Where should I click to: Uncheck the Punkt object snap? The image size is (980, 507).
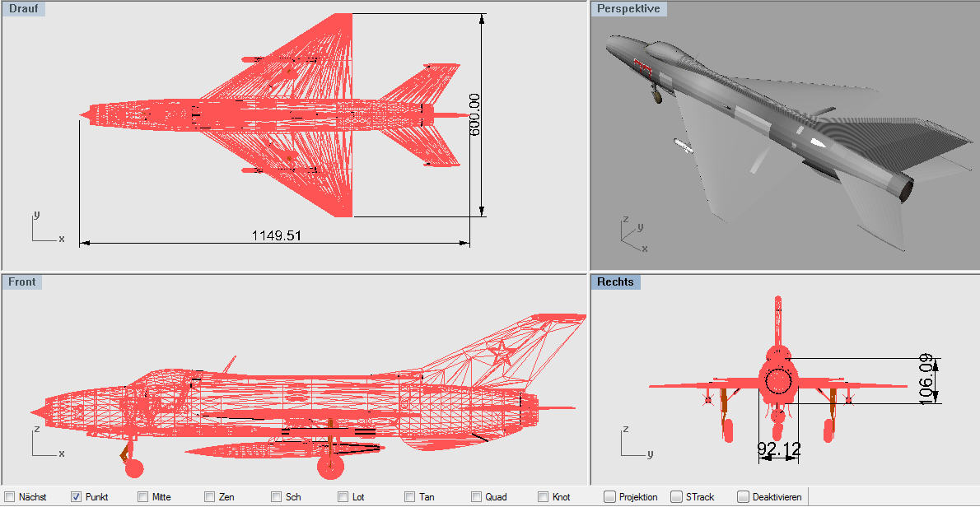coord(76,497)
